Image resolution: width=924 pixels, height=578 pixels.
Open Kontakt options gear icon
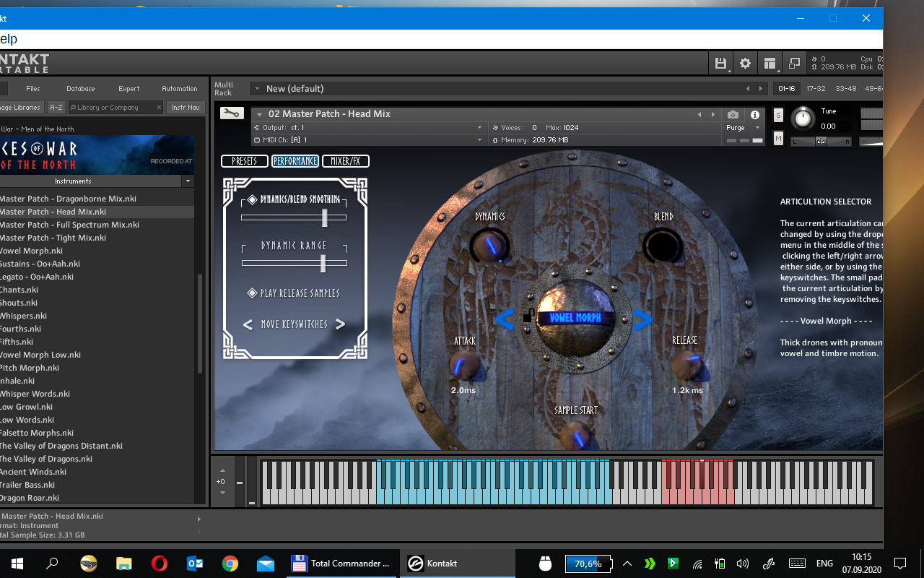pos(745,64)
